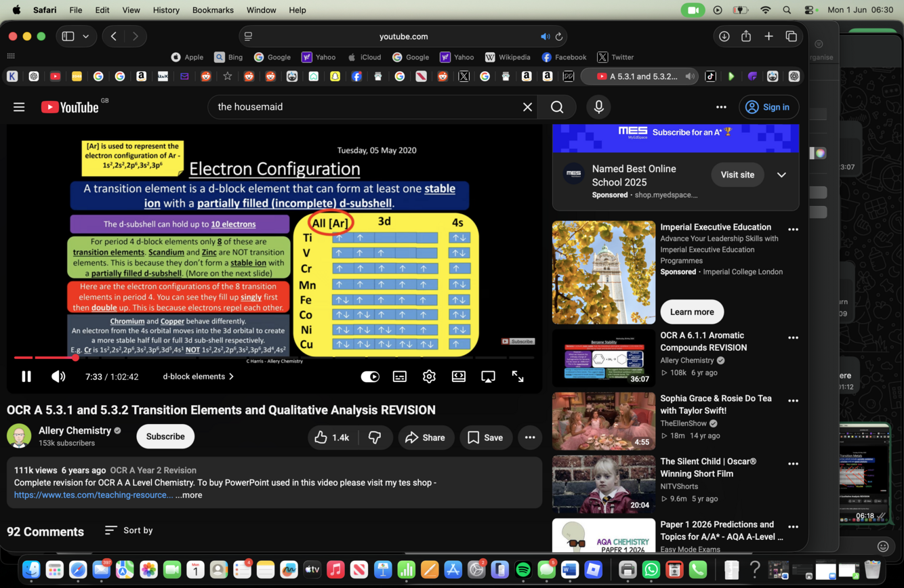Turn on subtitles/closed captions
The image size is (904, 588).
[400, 377]
